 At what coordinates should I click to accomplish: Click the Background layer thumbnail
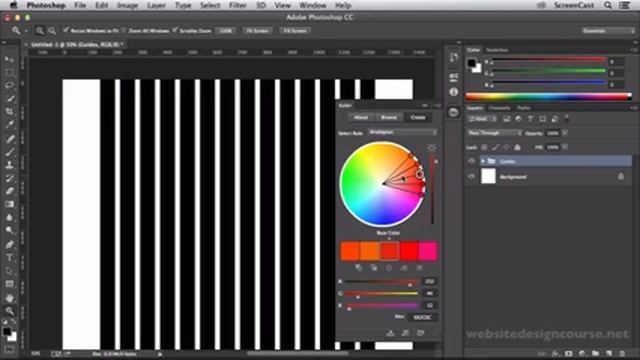click(x=488, y=176)
